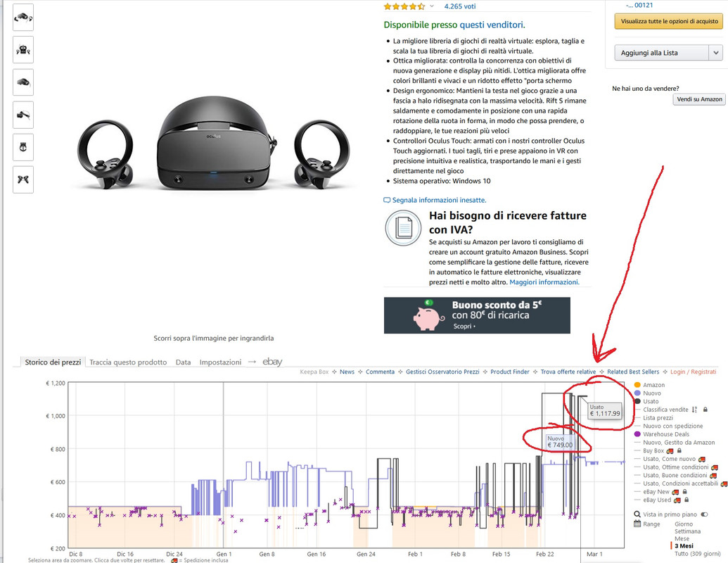
Task: Click the Vendi su Amazon button
Action: point(699,99)
